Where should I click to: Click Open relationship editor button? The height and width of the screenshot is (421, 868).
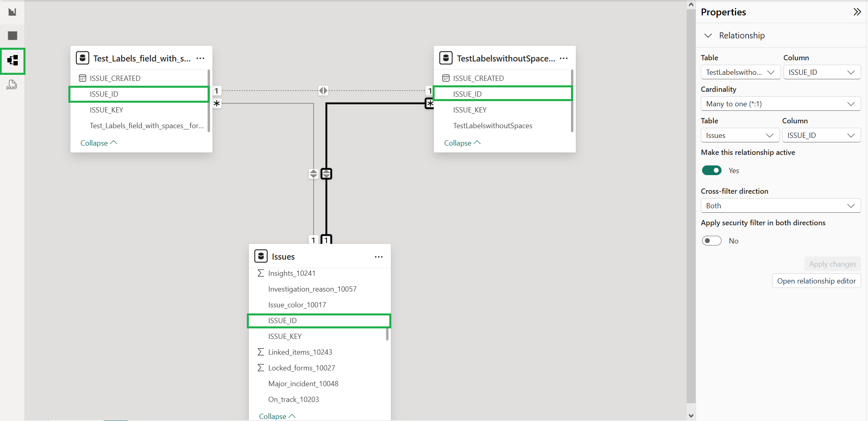(816, 281)
